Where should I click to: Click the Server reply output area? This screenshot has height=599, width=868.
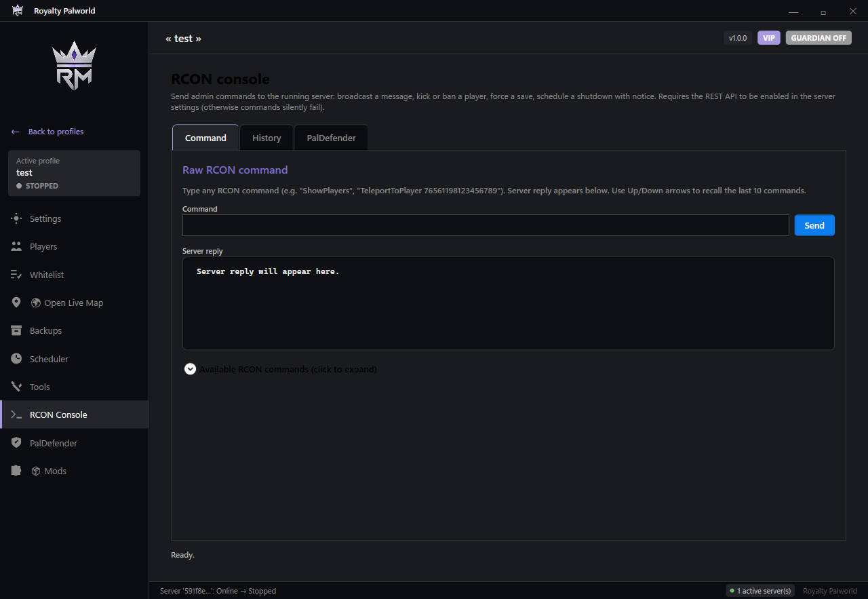pyautogui.click(x=509, y=303)
